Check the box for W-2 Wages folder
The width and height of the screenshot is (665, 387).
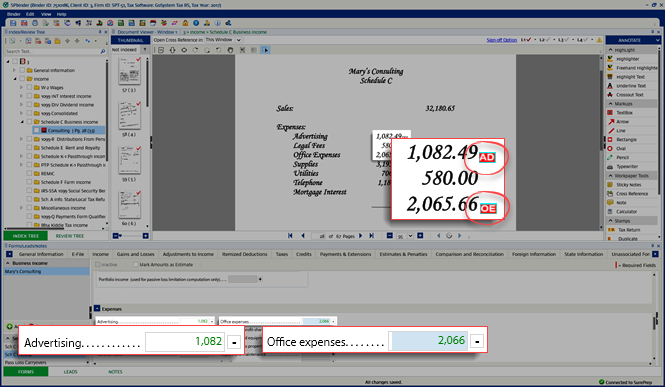click(x=29, y=87)
